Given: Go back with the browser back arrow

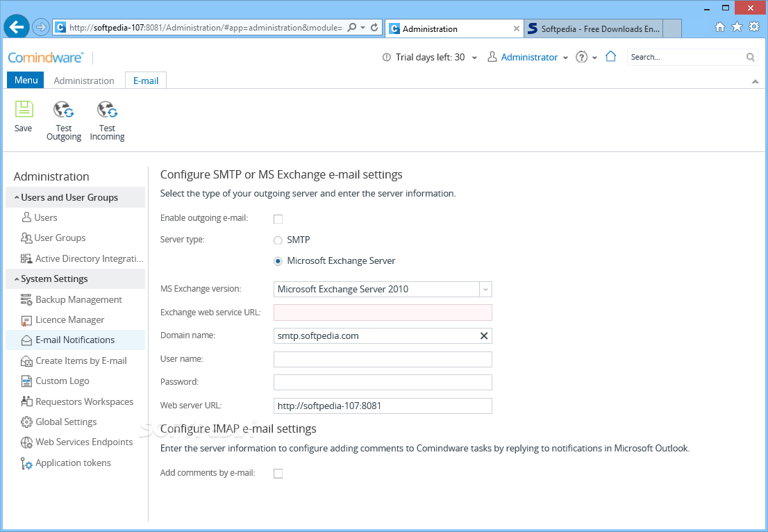Looking at the screenshot, I should [17, 27].
